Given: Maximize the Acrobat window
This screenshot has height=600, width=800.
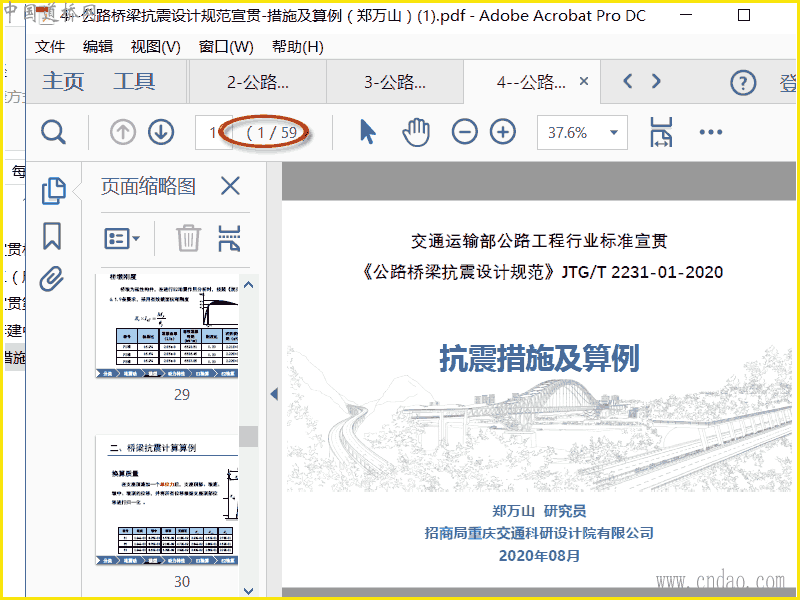Looking at the screenshot, I should pos(744,15).
